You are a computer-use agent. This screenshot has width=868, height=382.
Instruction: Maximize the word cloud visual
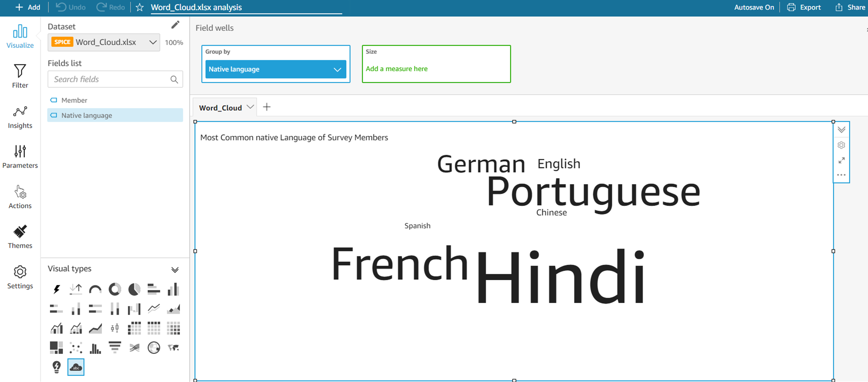[841, 160]
